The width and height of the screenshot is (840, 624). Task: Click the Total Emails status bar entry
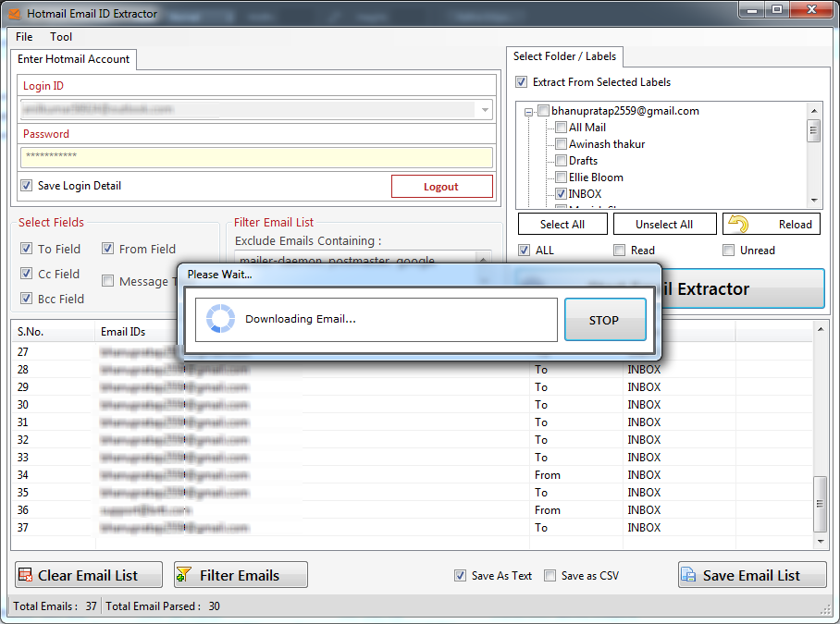(56, 606)
